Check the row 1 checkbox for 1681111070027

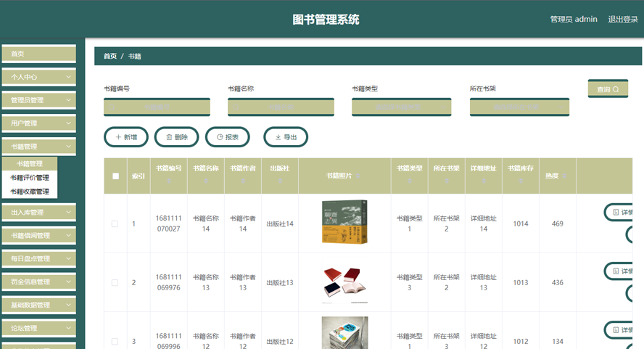pos(115,223)
